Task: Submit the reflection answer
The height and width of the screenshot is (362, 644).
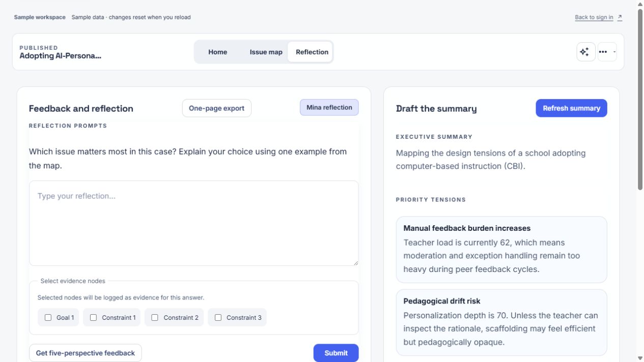Action: click(336, 353)
